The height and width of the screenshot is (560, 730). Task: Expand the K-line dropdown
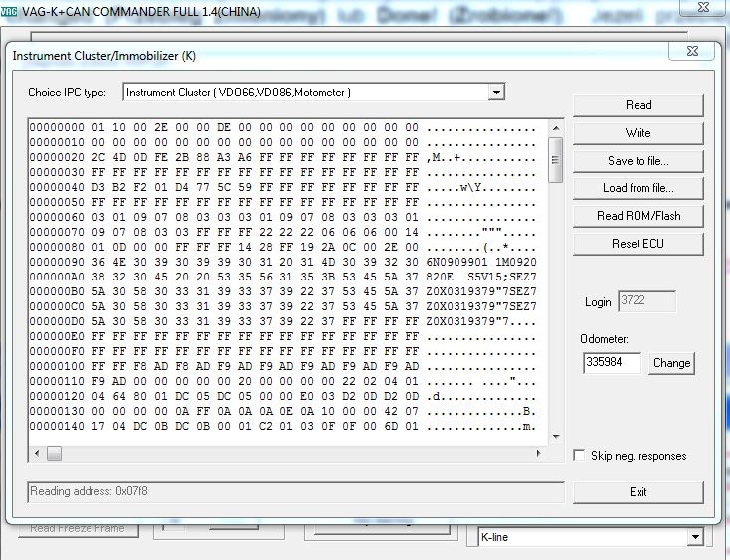pos(694,537)
